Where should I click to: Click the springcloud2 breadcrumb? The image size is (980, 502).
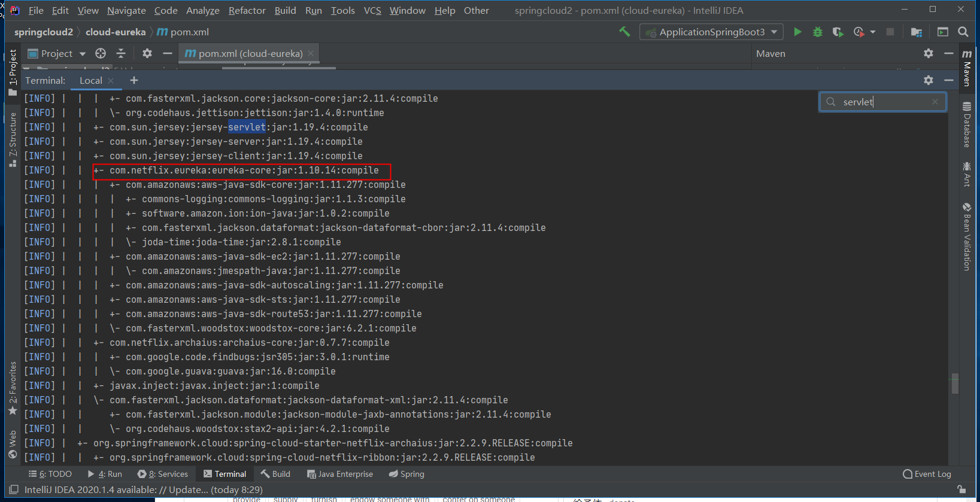(44, 32)
